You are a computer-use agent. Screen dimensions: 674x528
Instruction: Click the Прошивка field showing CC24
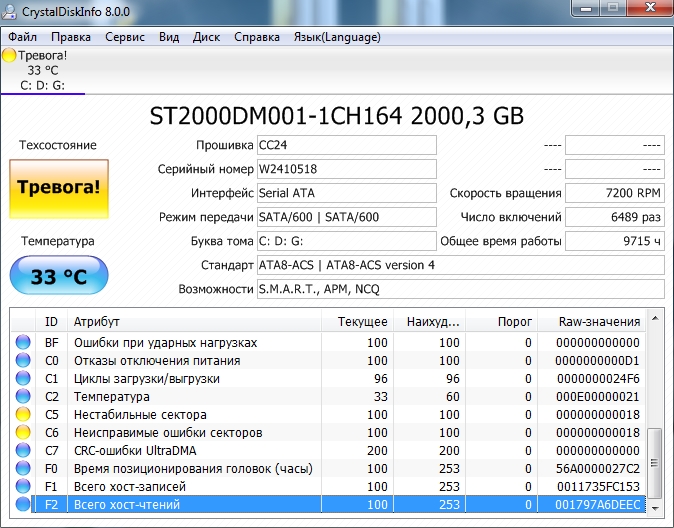(x=347, y=145)
